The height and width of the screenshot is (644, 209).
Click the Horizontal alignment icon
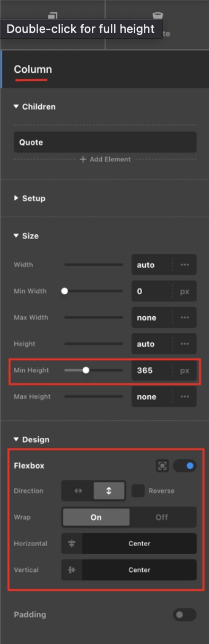[x=72, y=544]
